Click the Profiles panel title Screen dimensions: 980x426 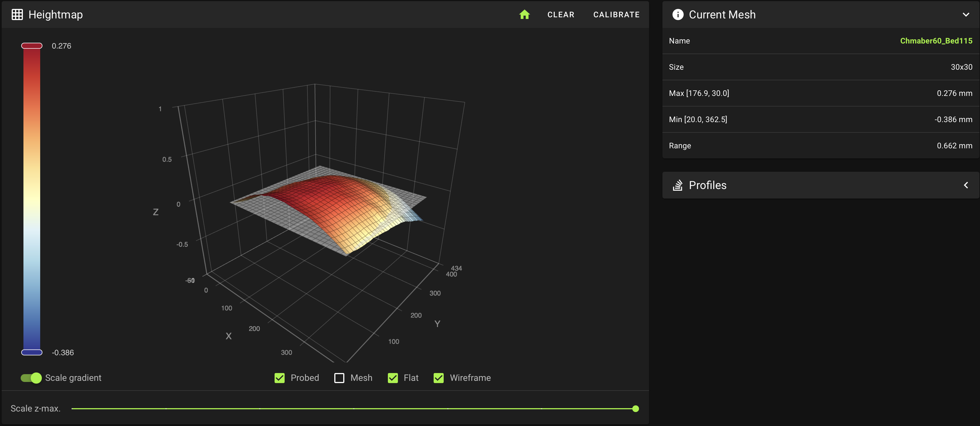point(708,185)
